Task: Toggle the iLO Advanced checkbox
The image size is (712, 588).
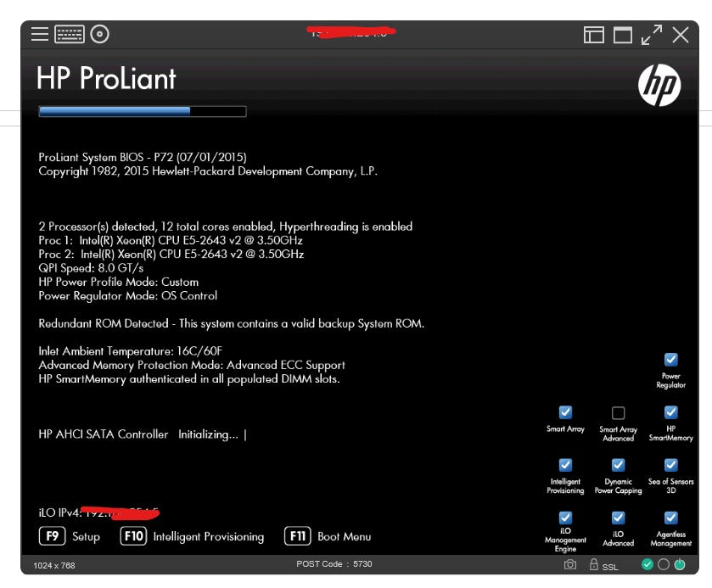Action: click(618, 518)
